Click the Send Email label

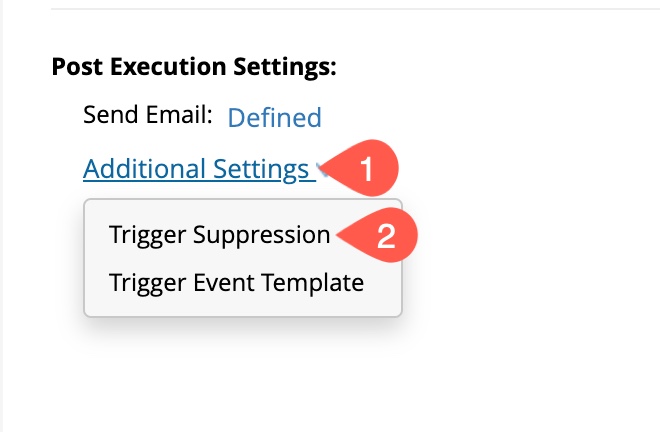point(148,115)
